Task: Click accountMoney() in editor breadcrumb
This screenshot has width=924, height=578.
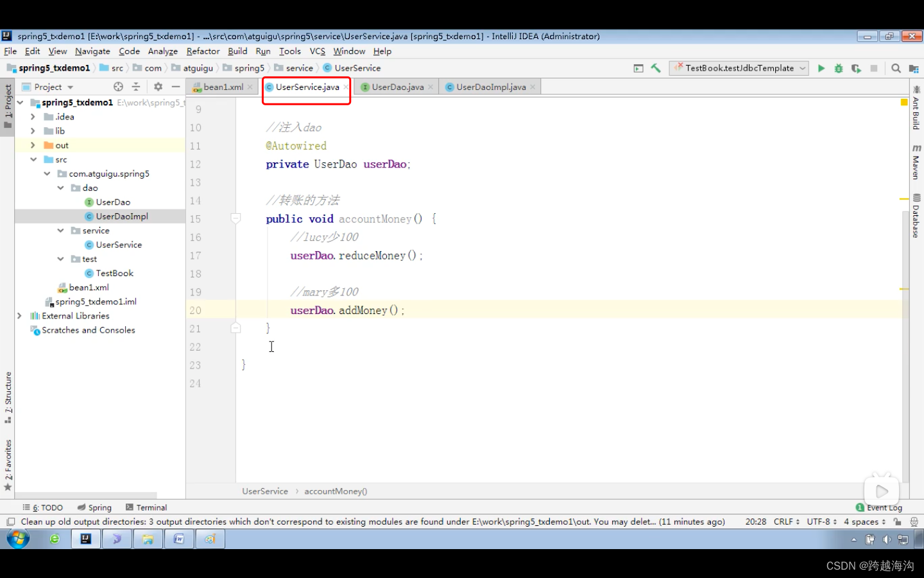Action: point(336,491)
